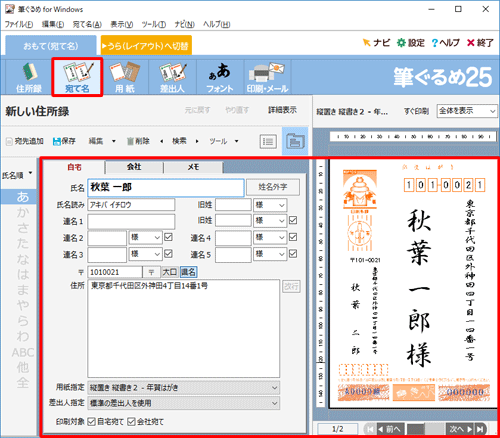
Task: Open the 連名4 honorific 様 dropdown
Action: tap(270, 237)
